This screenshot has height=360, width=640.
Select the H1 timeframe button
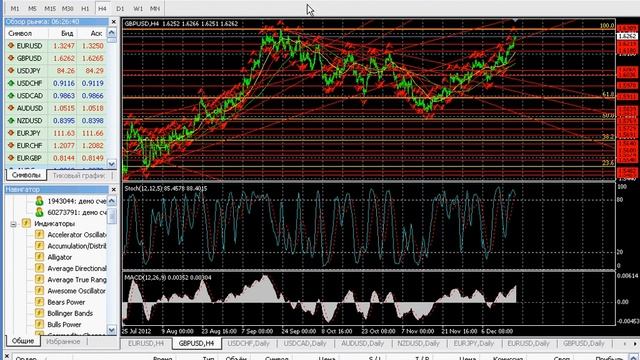[x=85, y=8]
